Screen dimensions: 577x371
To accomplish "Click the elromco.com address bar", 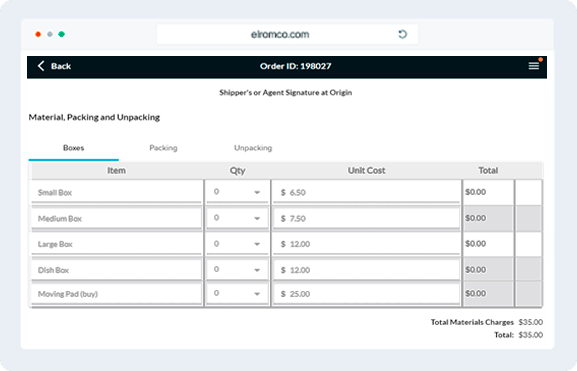I will point(287,34).
